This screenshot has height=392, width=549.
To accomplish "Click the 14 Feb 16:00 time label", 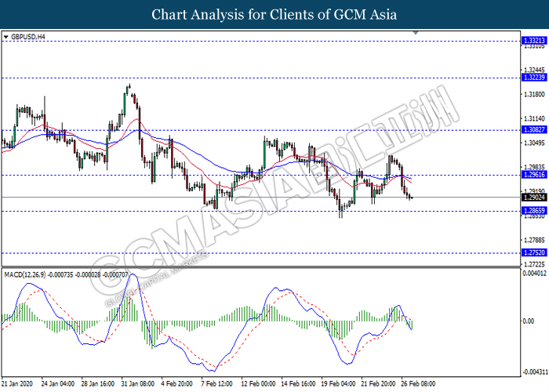I will click(298, 384).
